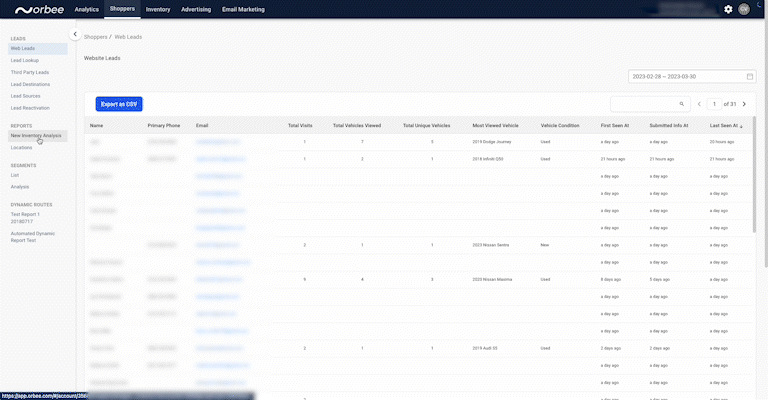Collapse the sidebar with the chevron button
Screen dimensions: 768x400
click(75, 34)
